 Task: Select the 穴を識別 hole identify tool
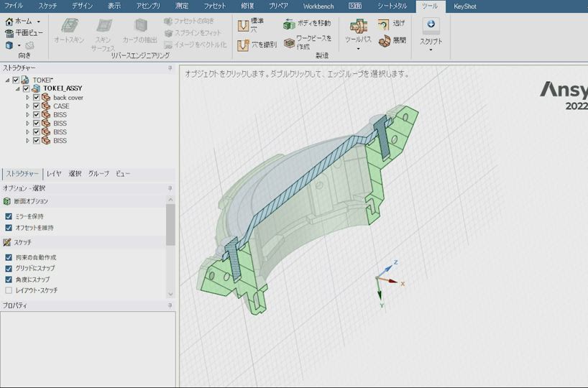tap(244, 45)
